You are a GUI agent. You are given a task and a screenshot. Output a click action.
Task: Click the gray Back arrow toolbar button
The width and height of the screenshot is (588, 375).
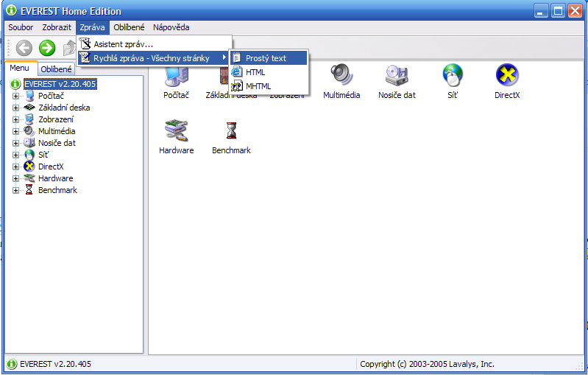pyautogui.click(x=24, y=48)
